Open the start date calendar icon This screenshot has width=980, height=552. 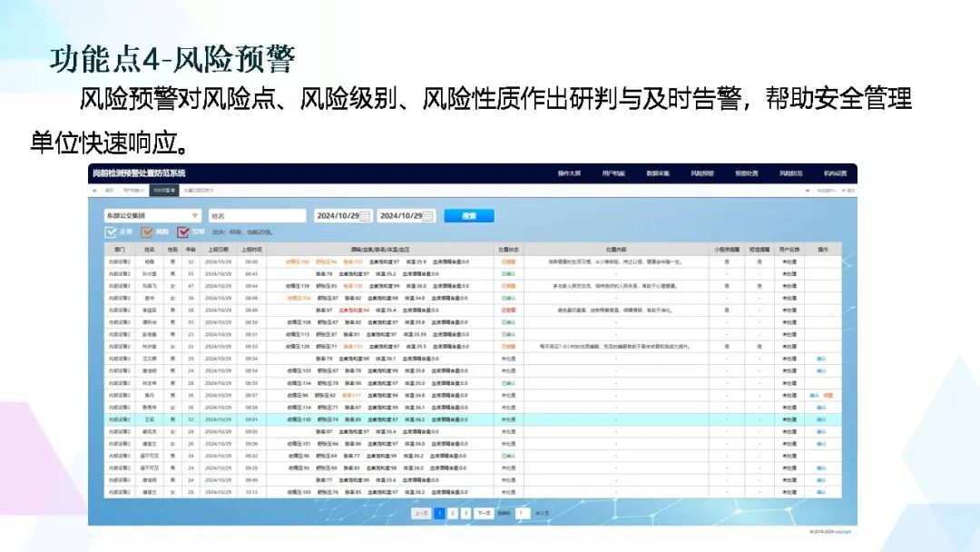coord(365,216)
